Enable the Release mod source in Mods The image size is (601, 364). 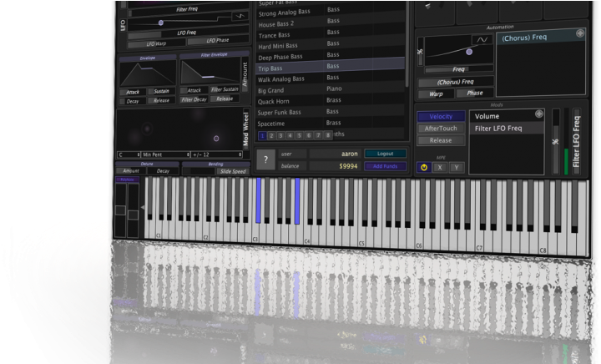click(x=441, y=140)
